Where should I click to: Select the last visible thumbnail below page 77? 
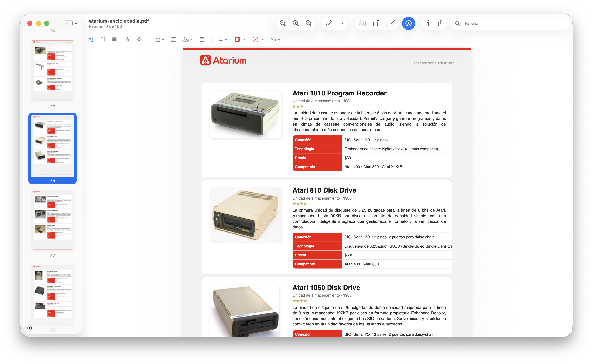tap(52, 295)
